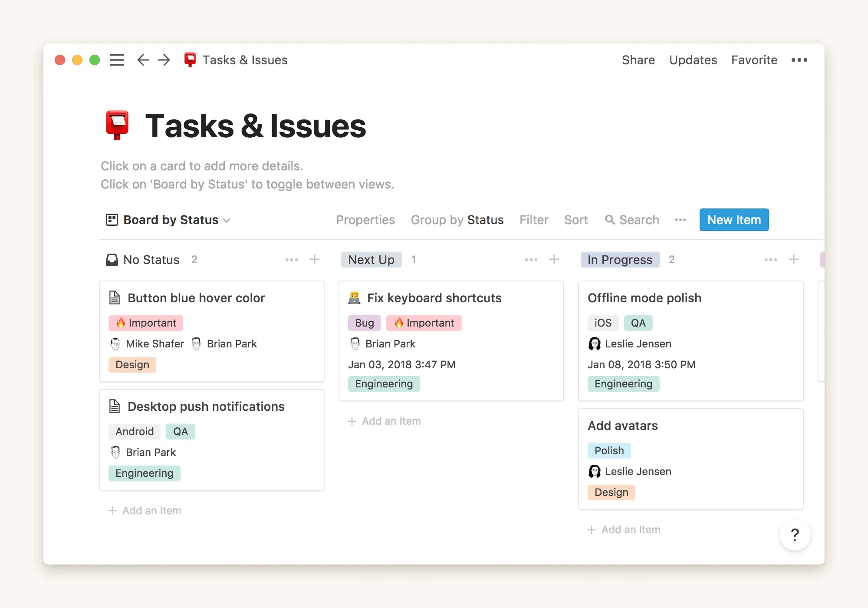Select the Important tag on Button blue hover color
This screenshot has height=608, width=868.
(146, 323)
